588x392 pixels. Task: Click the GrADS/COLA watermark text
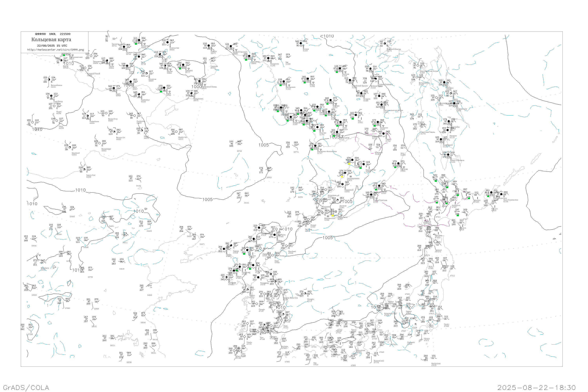[26, 387]
